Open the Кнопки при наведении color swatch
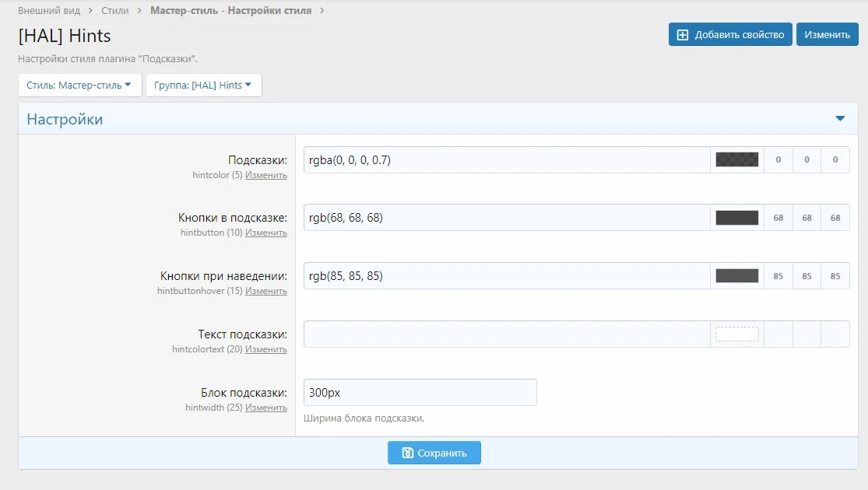The image size is (868, 490). (x=736, y=276)
